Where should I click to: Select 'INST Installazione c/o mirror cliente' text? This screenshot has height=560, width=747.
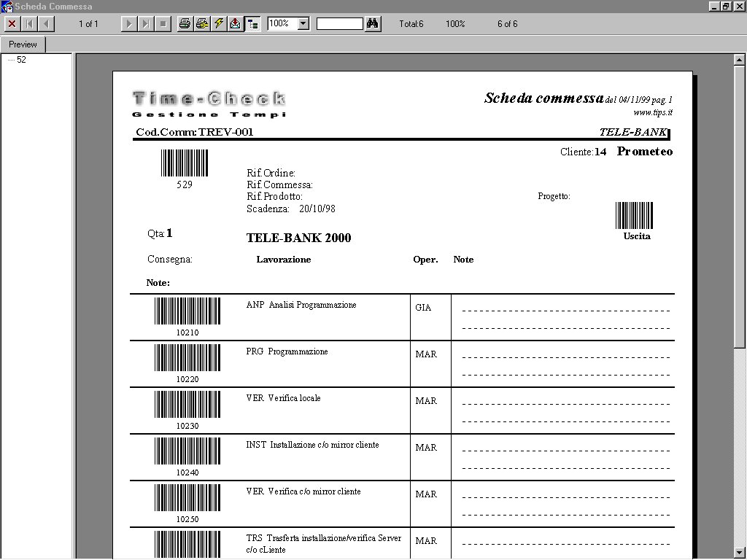(312, 445)
